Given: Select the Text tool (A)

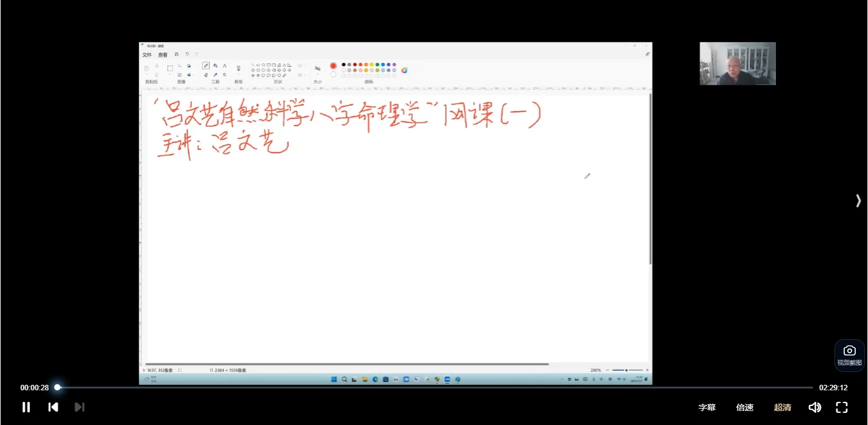Looking at the screenshot, I should pyautogui.click(x=224, y=66).
